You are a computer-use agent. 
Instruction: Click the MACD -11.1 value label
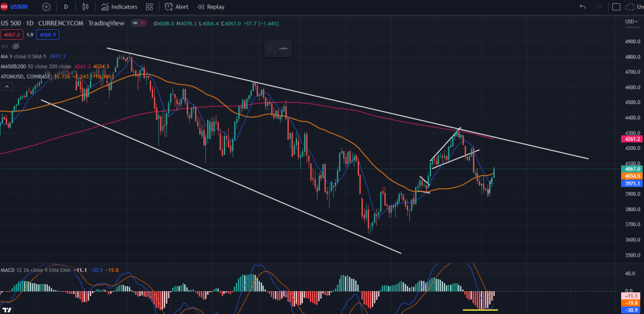(631, 296)
